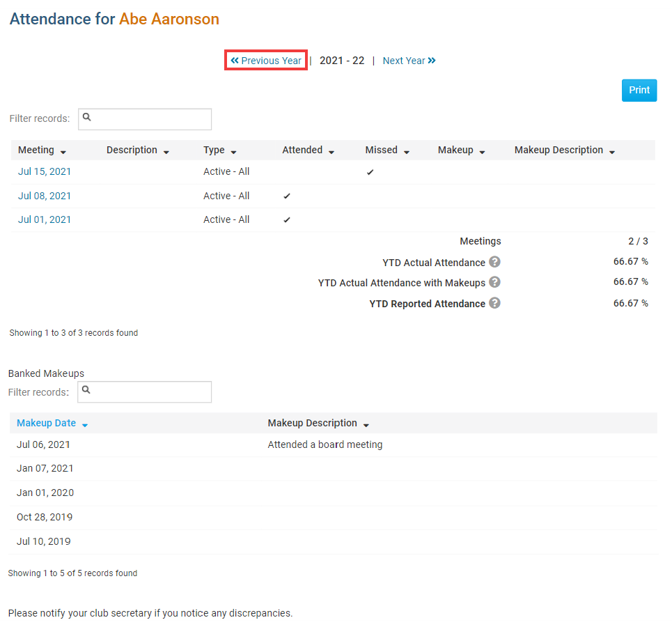Sort table by Description column
Screen dimensions: 672x627
(166, 151)
